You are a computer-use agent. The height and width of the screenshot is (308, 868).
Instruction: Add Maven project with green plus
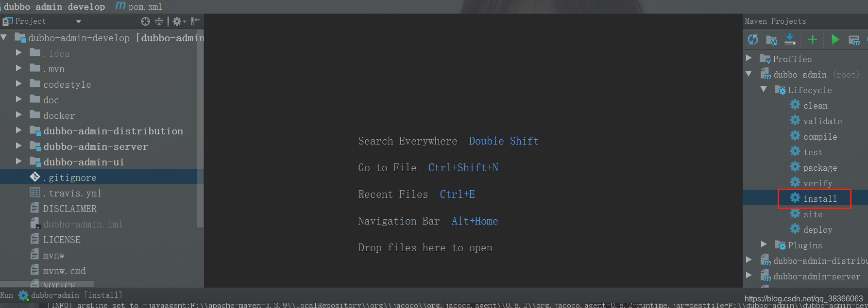(813, 39)
